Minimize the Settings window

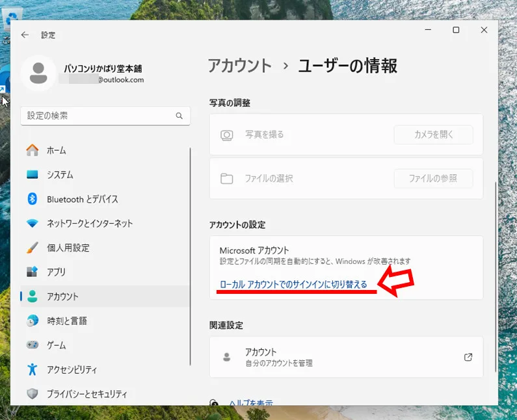coord(428,30)
